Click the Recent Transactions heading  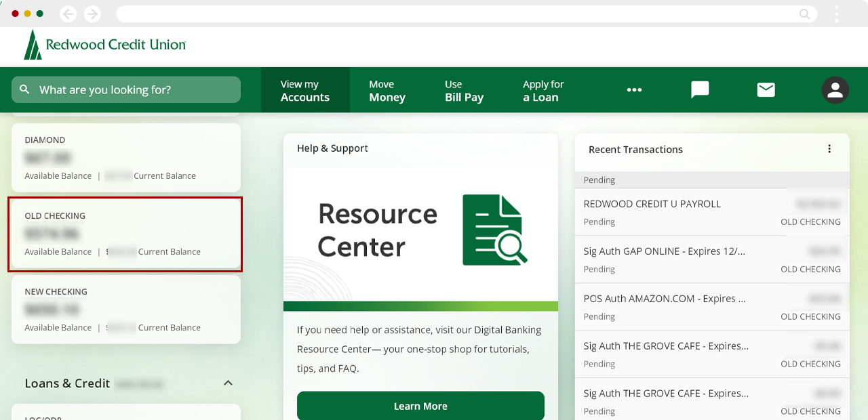point(635,150)
